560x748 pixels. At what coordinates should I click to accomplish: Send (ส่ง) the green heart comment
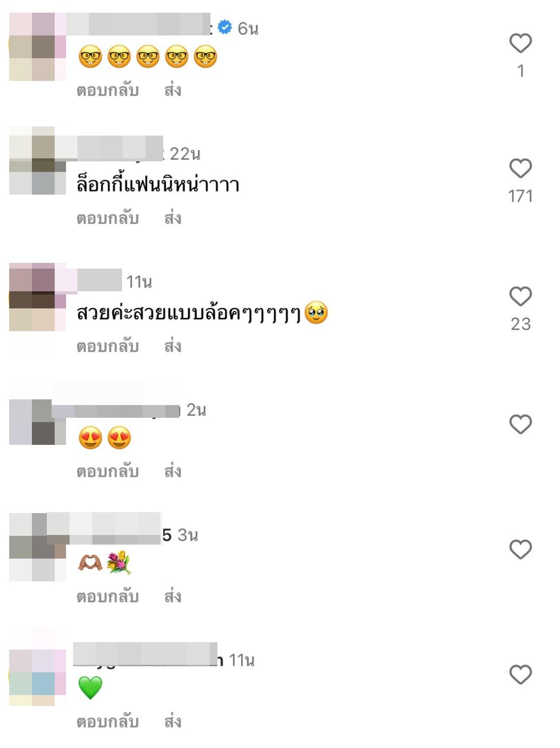(x=173, y=721)
